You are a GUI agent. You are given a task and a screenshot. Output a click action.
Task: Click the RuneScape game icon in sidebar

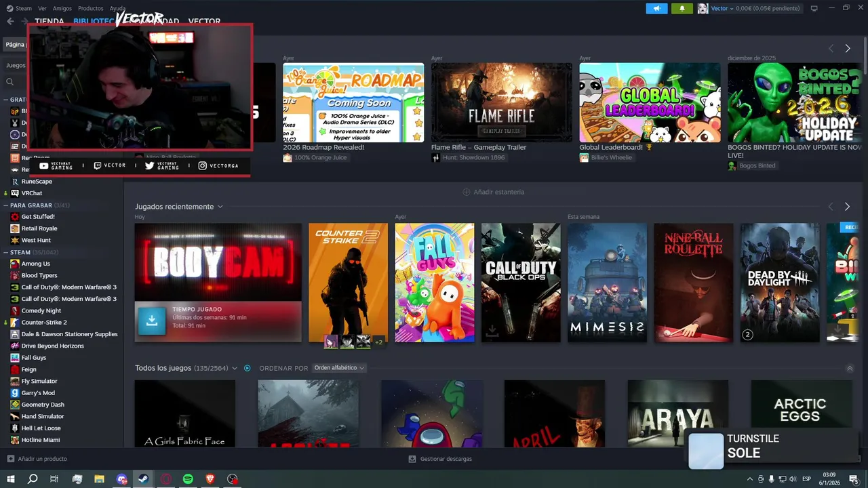(15, 182)
